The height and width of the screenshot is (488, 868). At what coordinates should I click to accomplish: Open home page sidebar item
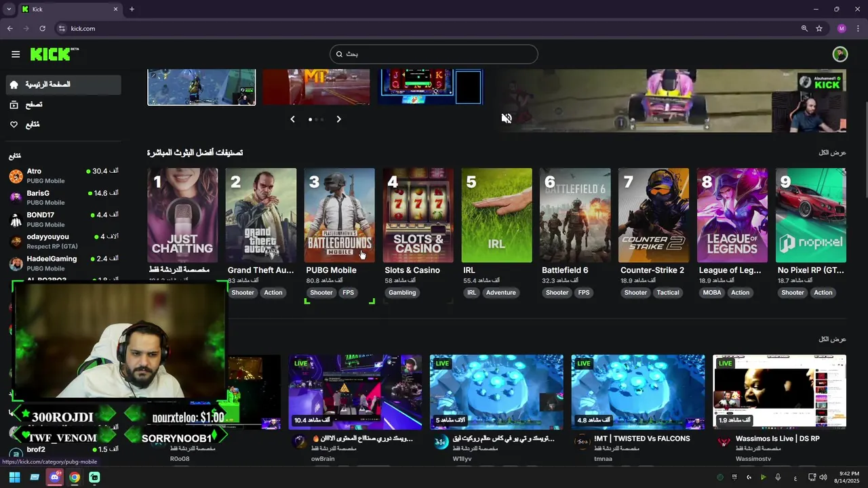(x=64, y=85)
